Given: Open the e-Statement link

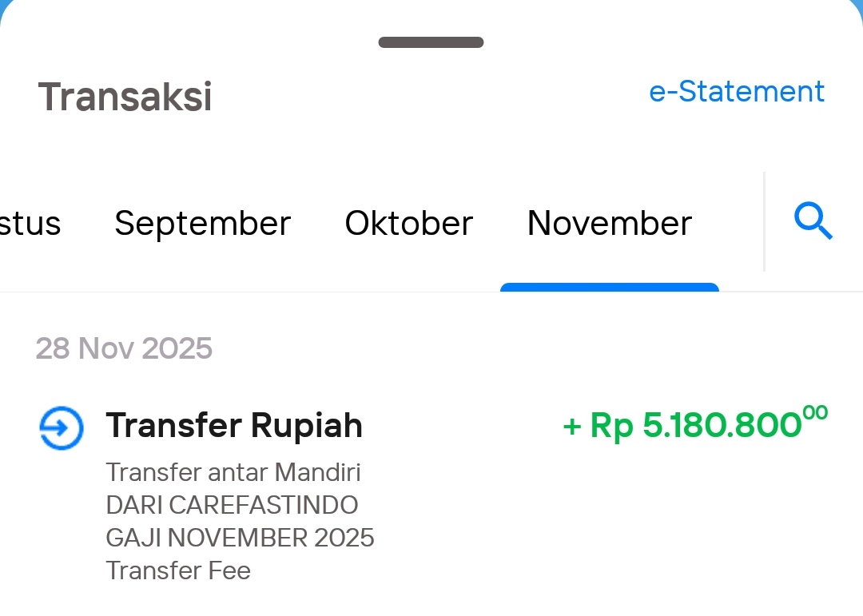Looking at the screenshot, I should coord(736,92).
